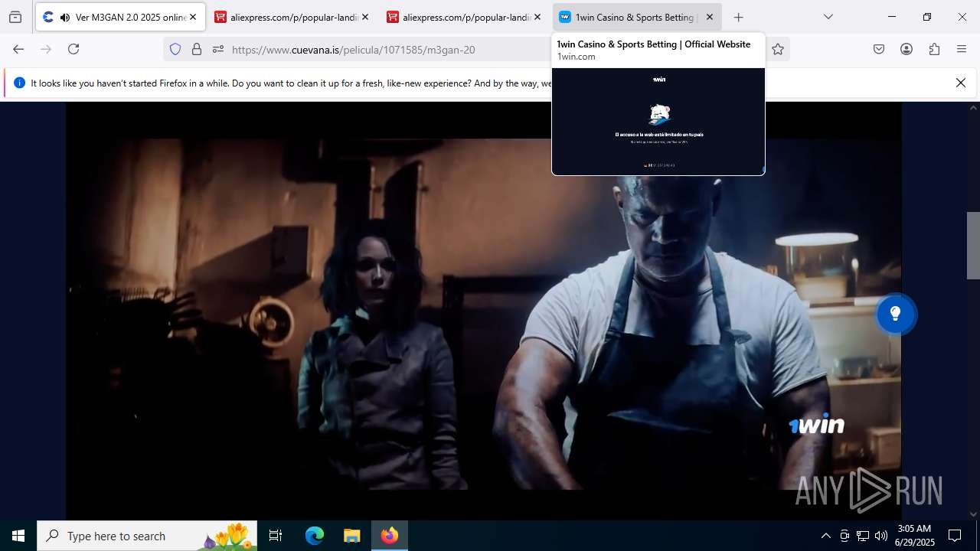Viewport: 980px width, 551px height.
Task: Select the second aliexpress tab
Action: (465, 17)
